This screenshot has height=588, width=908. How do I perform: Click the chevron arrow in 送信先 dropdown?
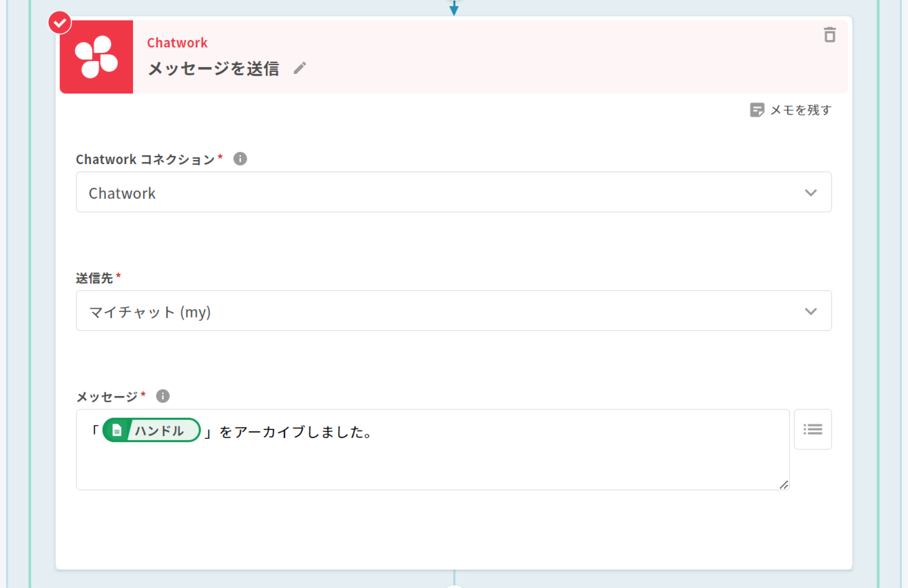pos(810,311)
